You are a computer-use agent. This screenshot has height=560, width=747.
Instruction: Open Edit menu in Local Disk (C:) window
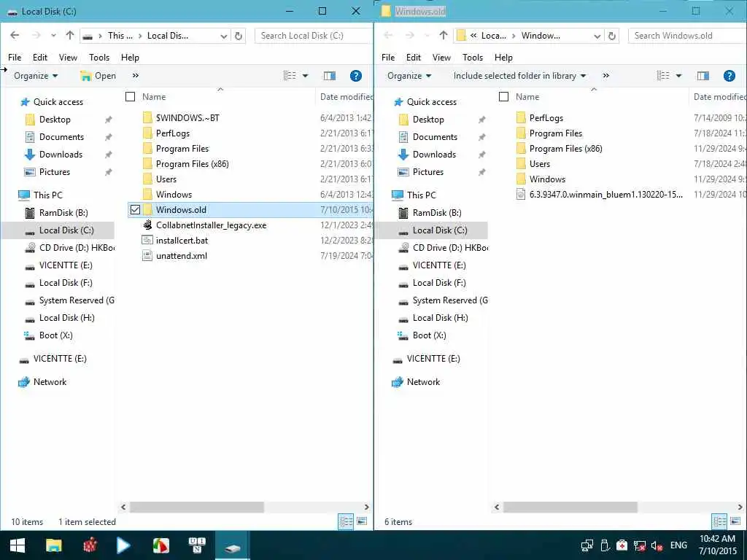pyautogui.click(x=40, y=58)
